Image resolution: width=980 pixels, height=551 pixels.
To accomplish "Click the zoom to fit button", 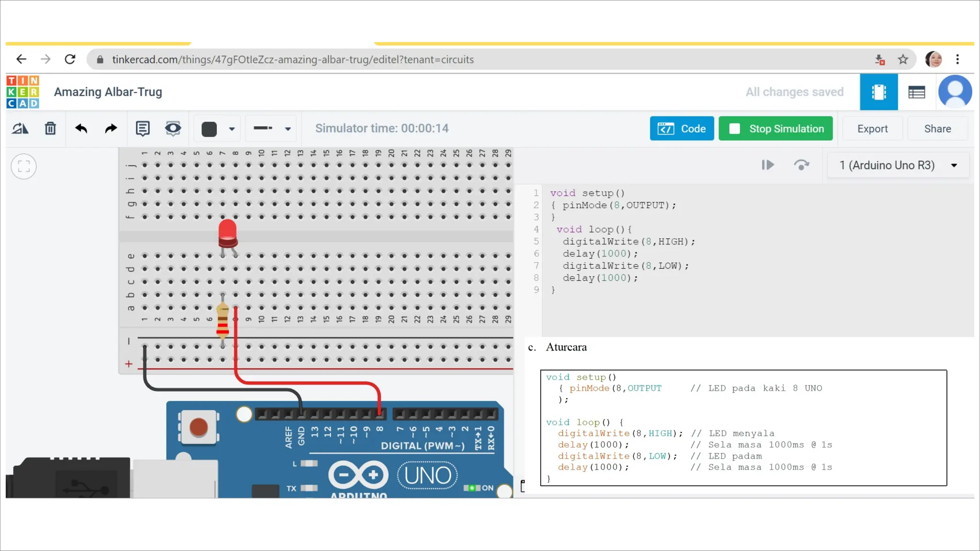I will point(23,166).
